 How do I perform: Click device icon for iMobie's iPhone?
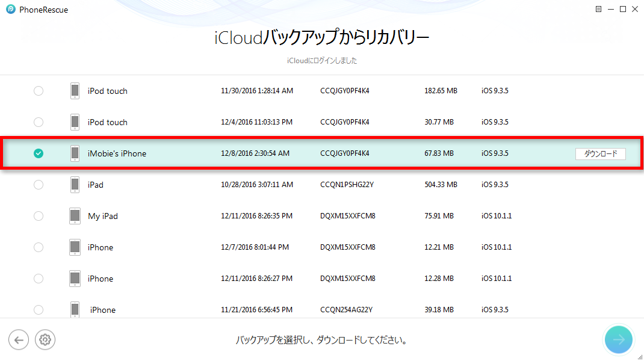click(75, 153)
